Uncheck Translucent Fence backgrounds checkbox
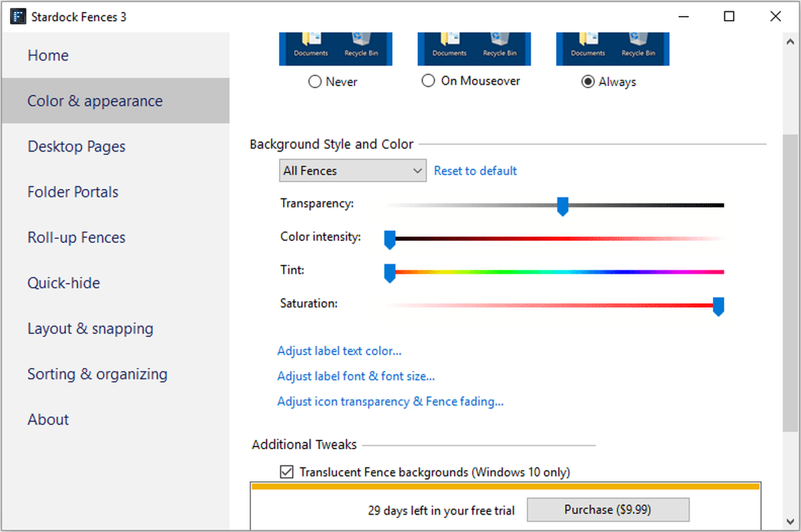This screenshot has height=532, width=801. click(286, 472)
